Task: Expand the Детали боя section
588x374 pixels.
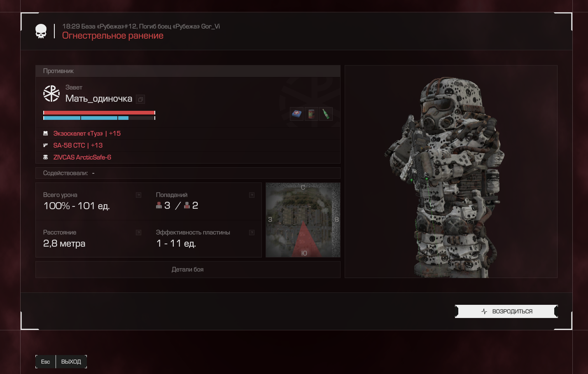Action: click(x=188, y=269)
